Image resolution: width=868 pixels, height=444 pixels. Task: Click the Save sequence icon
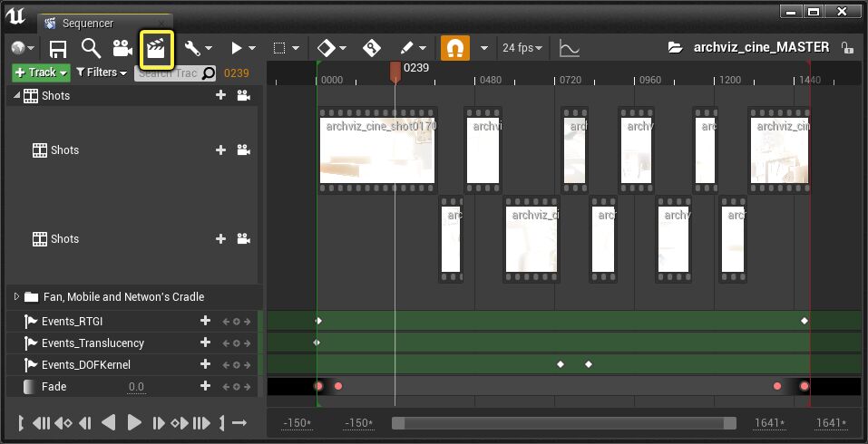point(58,48)
